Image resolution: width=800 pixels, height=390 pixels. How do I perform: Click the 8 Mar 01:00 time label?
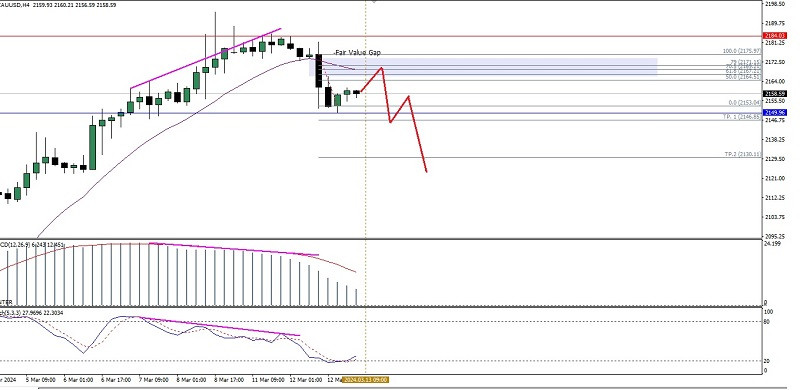click(191, 380)
